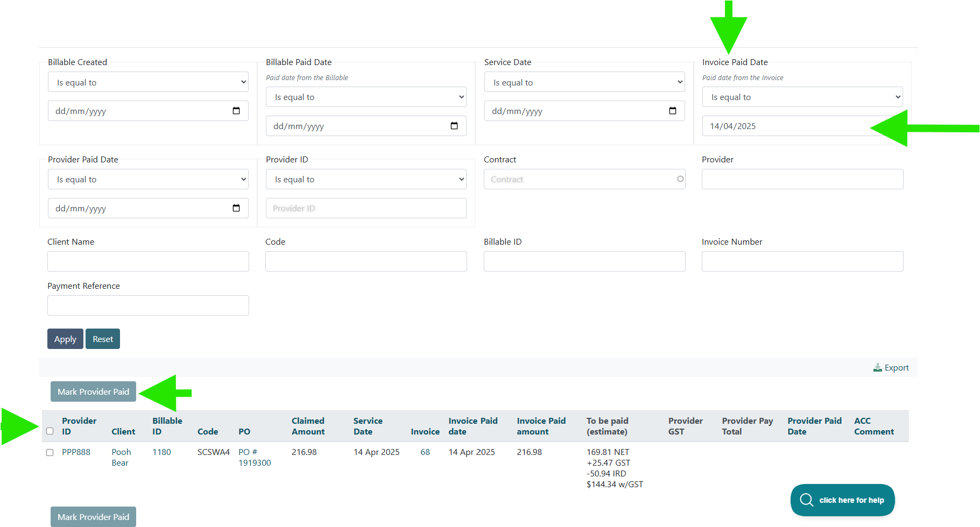Open Invoice Paid Date operator dropdown

coord(802,97)
